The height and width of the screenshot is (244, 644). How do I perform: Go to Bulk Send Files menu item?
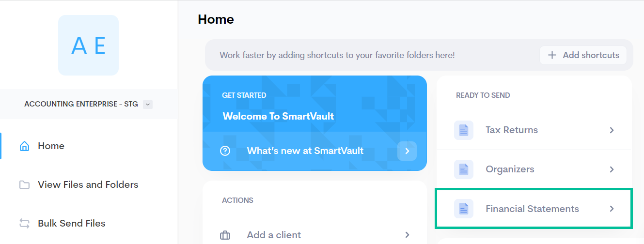(71, 223)
